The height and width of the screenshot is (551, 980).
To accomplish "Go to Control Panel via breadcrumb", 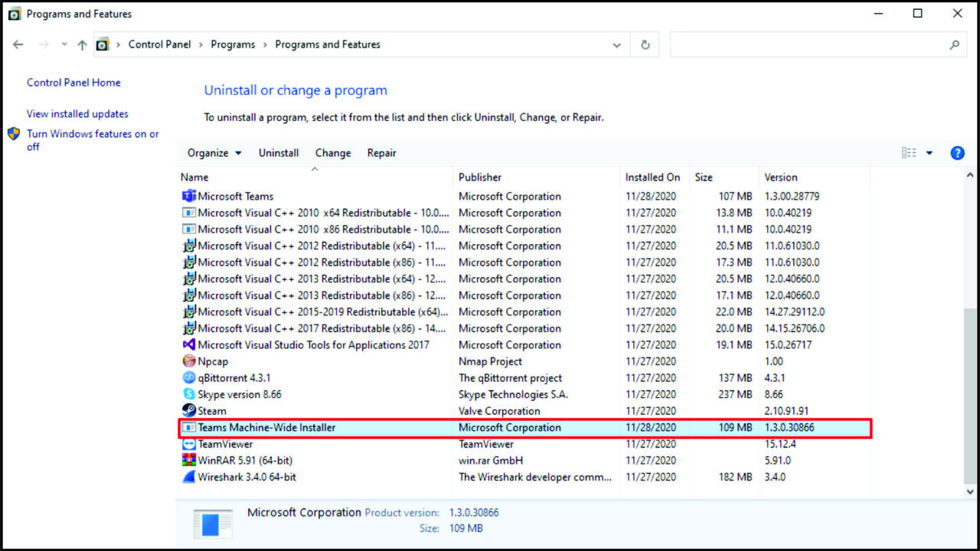I will 160,44.
